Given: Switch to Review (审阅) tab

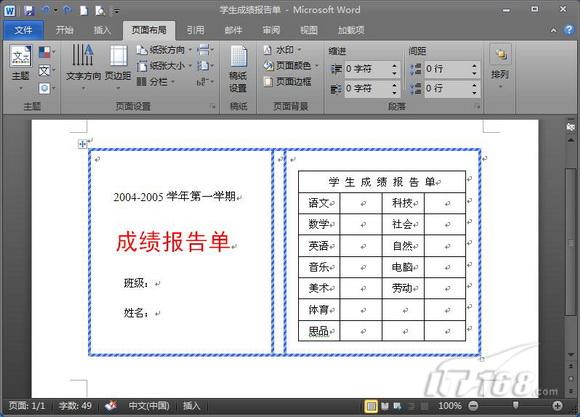Looking at the screenshot, I should click(x=271, y=30).
